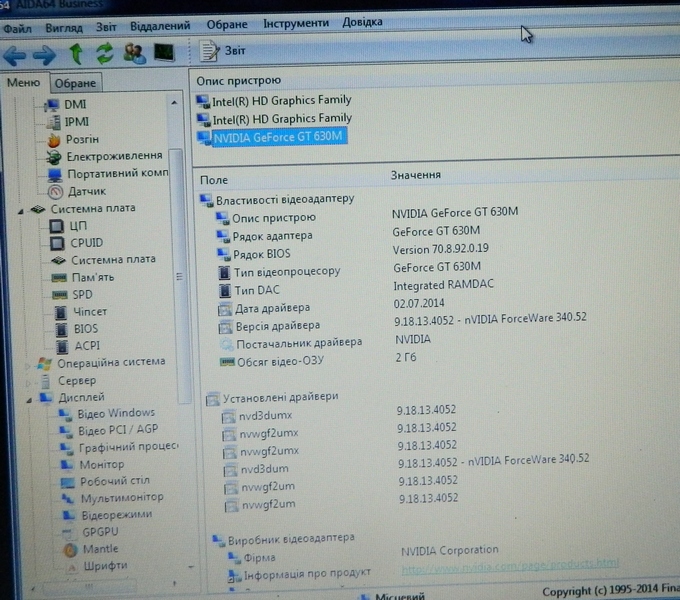This screenshot has width=680, height=600.
Task: Click the Back navigation arrow in toolbar
Action: (16, 54)
